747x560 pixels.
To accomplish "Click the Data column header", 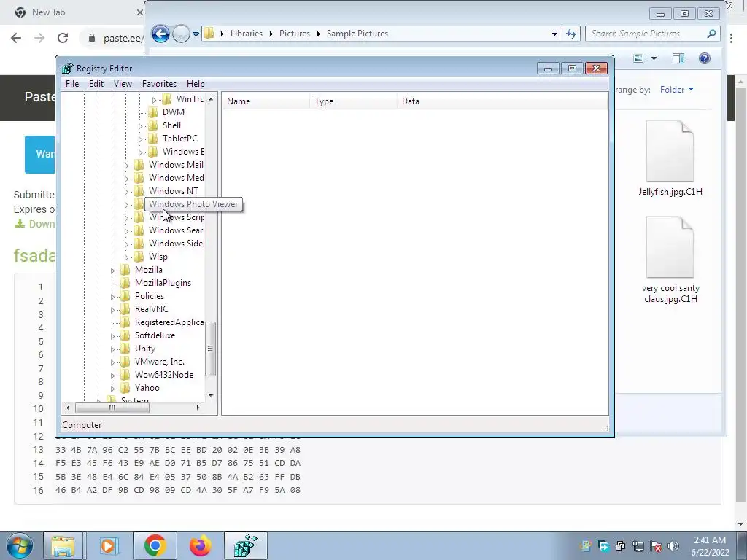I will (x=502, y=101).
